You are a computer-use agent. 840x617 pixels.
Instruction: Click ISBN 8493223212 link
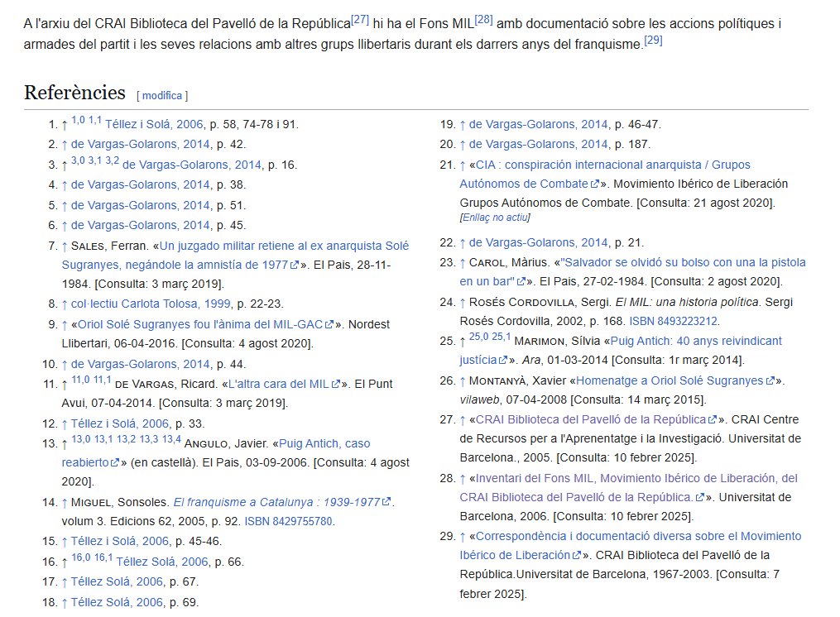674,322
